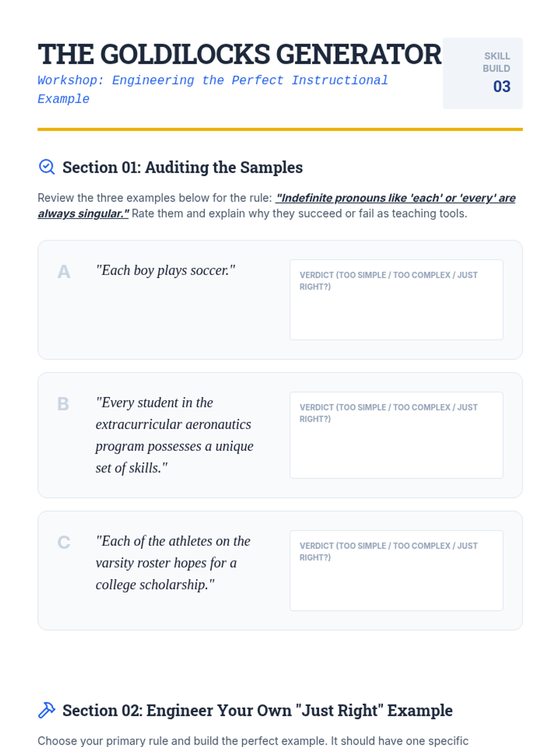
Task: Click the number 03 in the badge
Action: click(502, 87)
